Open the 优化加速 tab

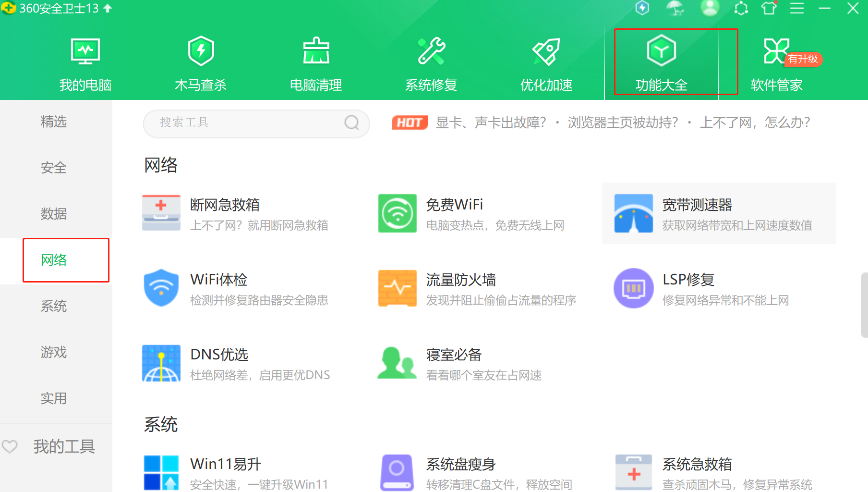[x=546, y=64]
